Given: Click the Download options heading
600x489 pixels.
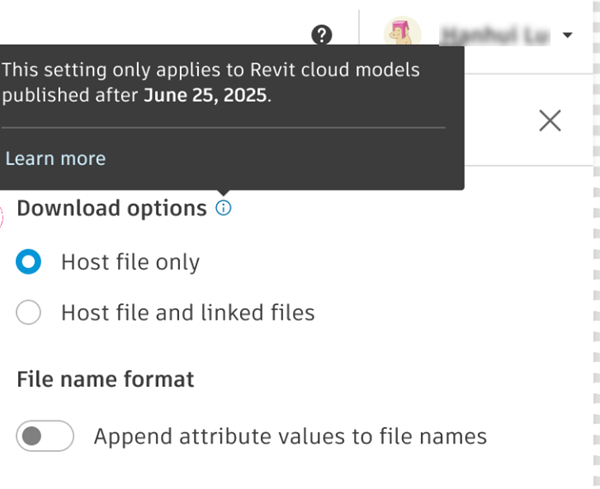Looking at the screenshot, I should [x=112, y=208].
